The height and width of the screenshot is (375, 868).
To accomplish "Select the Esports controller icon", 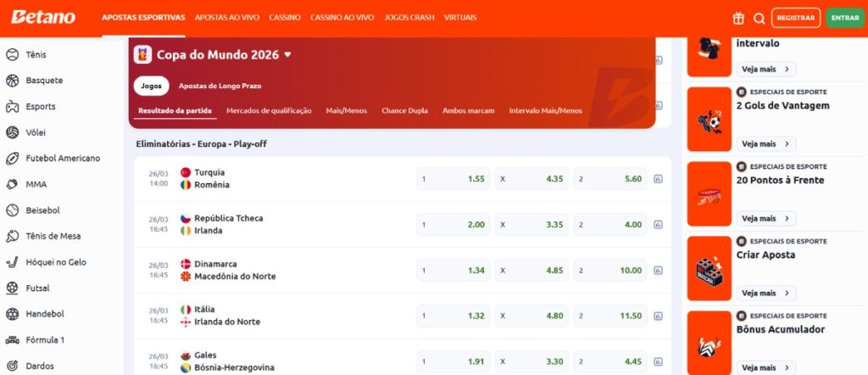I will click(12, 107).
